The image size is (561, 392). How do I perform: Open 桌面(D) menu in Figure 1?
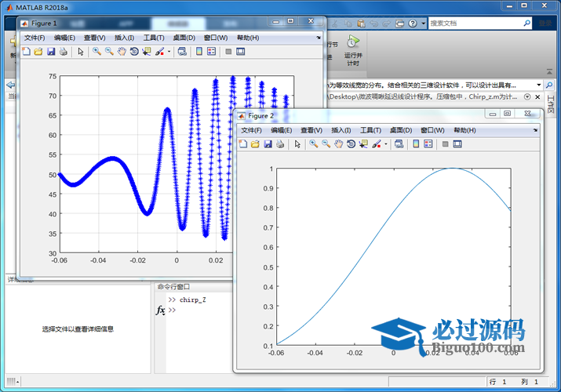click(x=184, y=38)
